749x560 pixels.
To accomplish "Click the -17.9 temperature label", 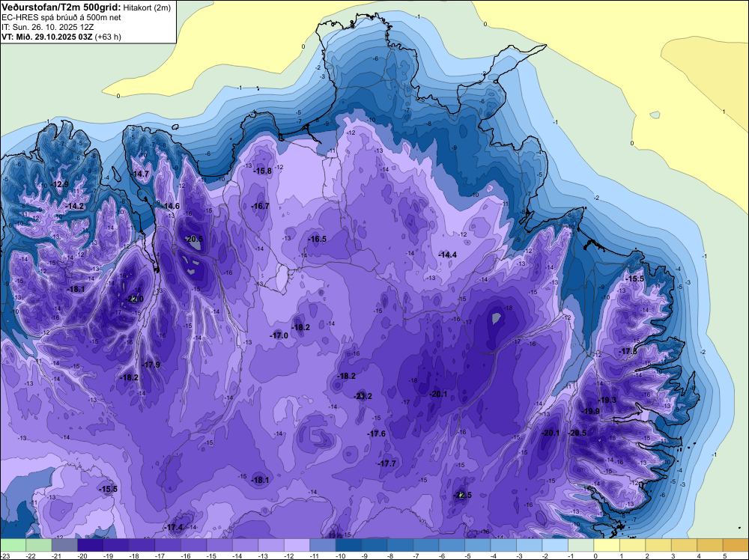I will point(151,365).
